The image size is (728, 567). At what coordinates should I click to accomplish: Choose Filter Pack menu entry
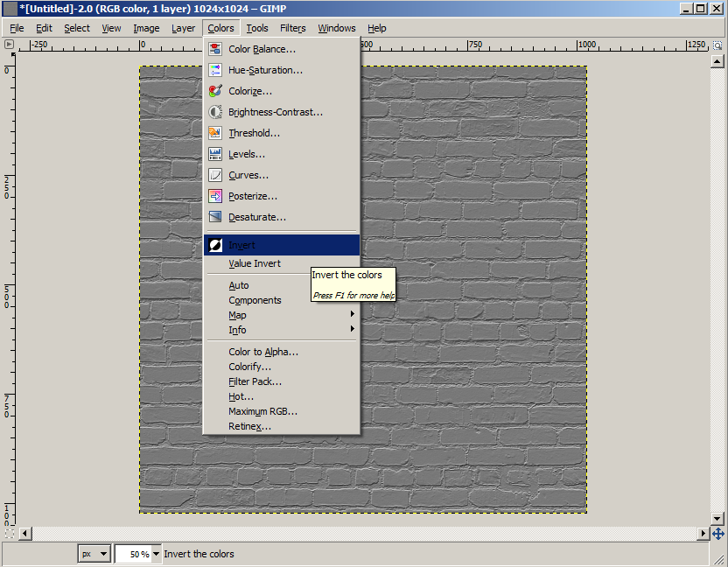click(x=282, y=381)
